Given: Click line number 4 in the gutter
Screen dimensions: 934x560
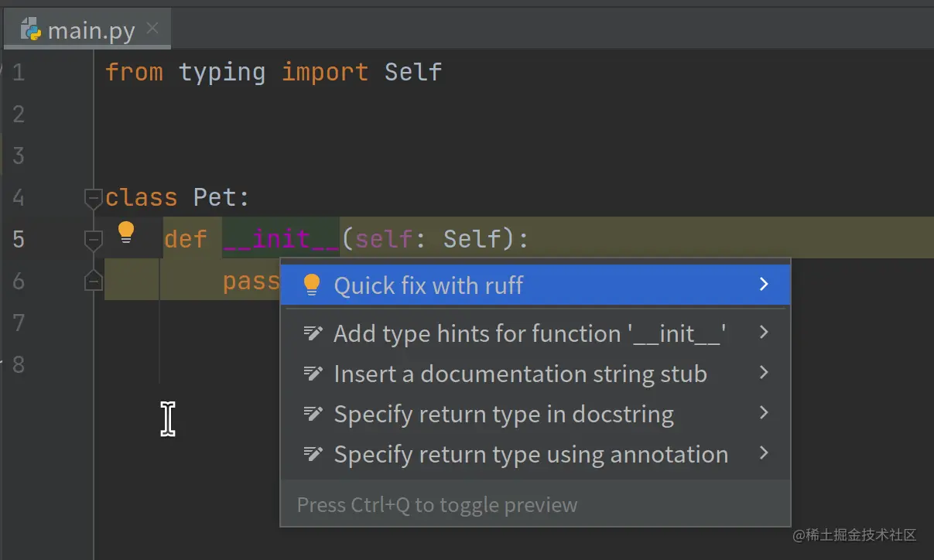Looking at the screenshot, I should [19, 197].
